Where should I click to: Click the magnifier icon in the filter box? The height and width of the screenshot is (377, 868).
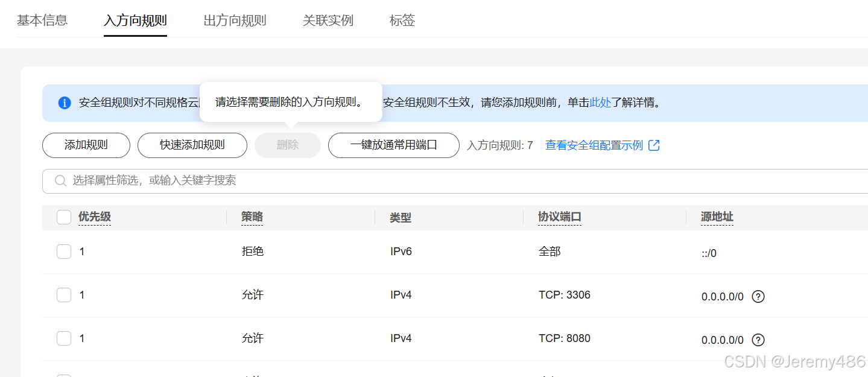point(60,180)
